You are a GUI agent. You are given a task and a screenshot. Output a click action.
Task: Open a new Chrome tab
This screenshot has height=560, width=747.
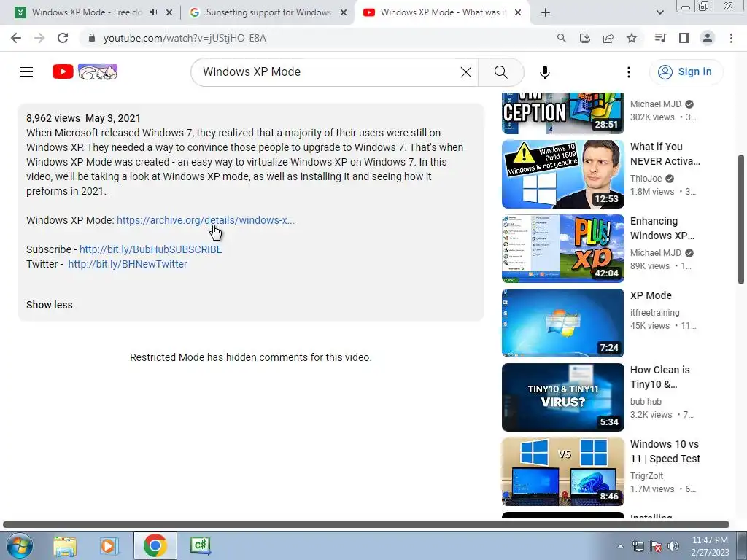coord(546,12)
